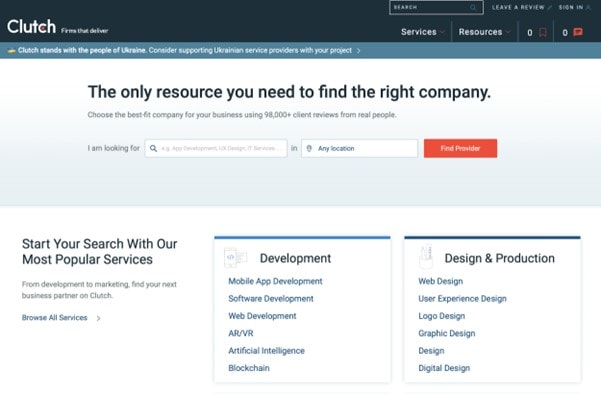Click the Development category code icon
Viewport: 601px width, 394px height.
coord(235,258)
